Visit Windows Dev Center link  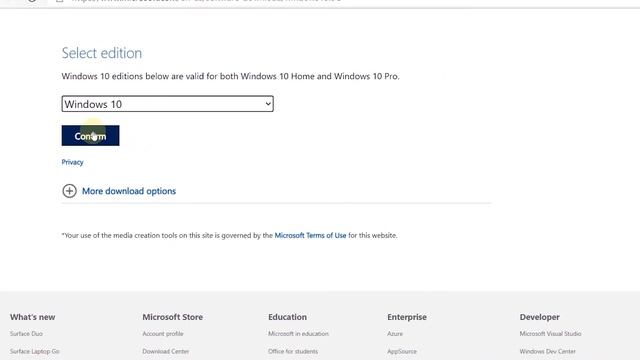click(547, 351)
